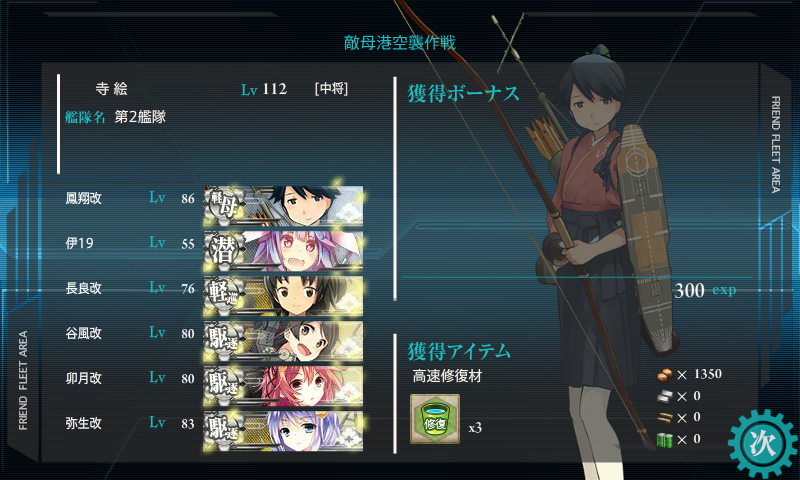The width and height of the screenshot is (800, 480).
Task: Click the 300 exp reward text
Action: [x=705, y=290]
